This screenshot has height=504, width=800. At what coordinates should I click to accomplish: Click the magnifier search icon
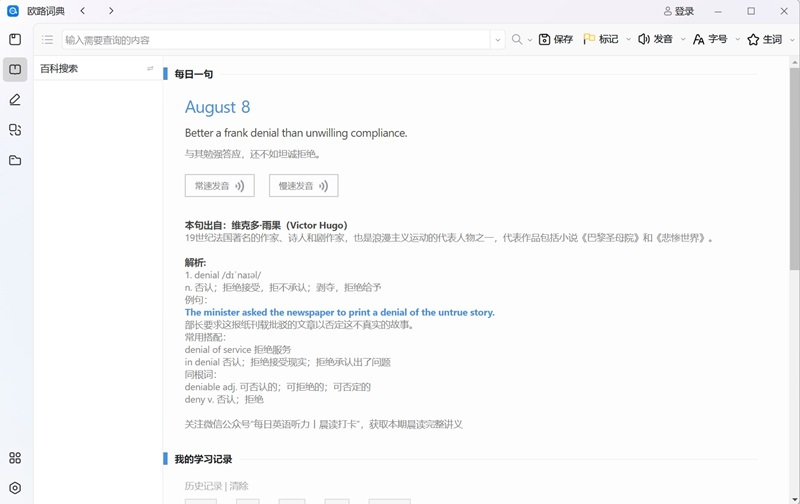pos(517,40)
